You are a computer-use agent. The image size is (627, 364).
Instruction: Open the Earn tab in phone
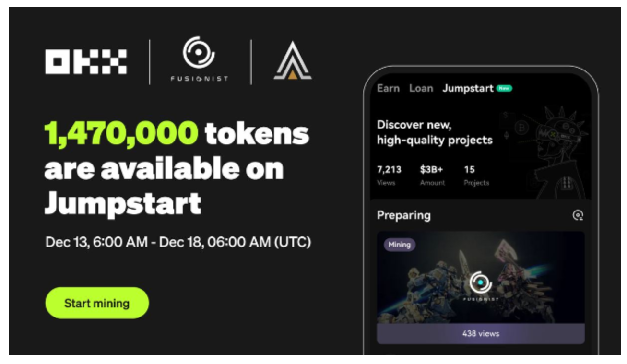click(388, 88)
